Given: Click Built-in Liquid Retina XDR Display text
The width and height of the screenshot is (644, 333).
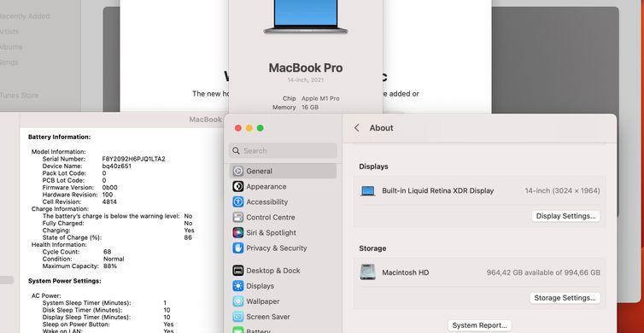Looking at the screenshot, I should click(x=438, y=191).
